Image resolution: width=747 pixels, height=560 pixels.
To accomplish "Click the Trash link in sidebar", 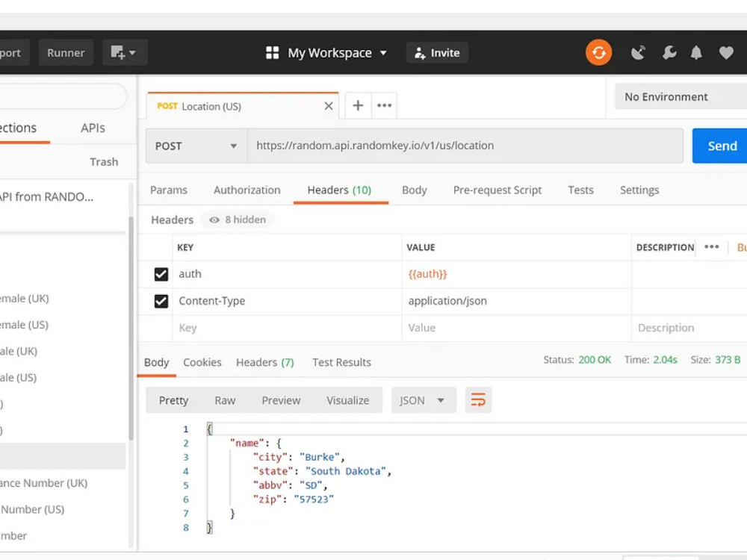I will coord(103,162).
